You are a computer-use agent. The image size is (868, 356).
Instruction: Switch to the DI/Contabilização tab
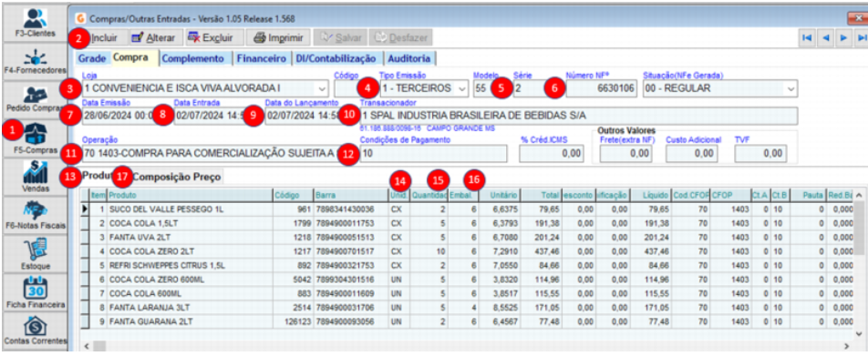click(x=336, y=58)
